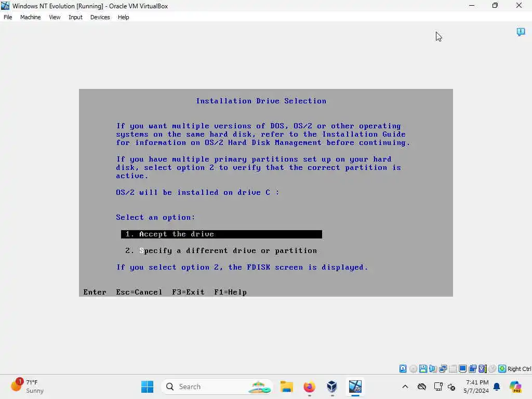Click the Right Ctrl host key label
This screenshot has height=399, width=532.
click(519, 369)
